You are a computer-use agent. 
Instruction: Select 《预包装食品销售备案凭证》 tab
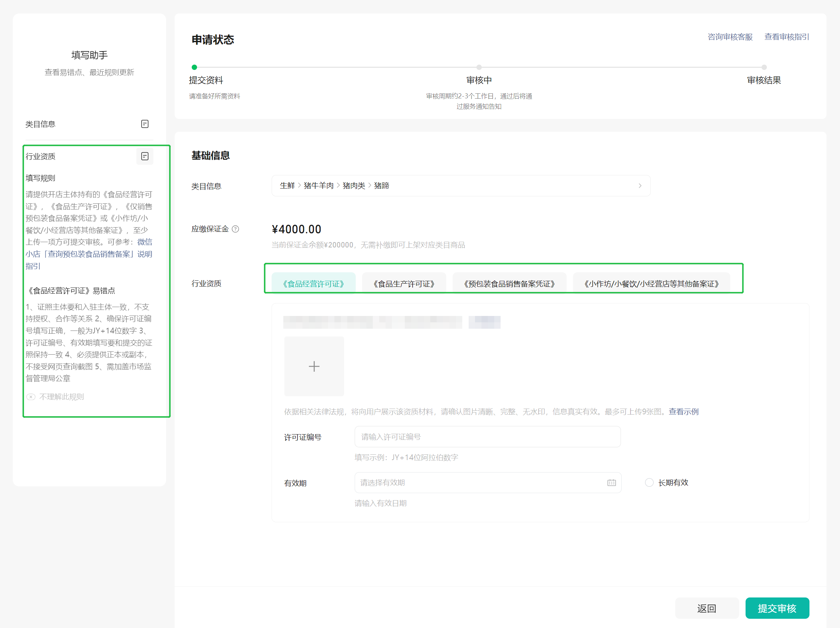509,284
